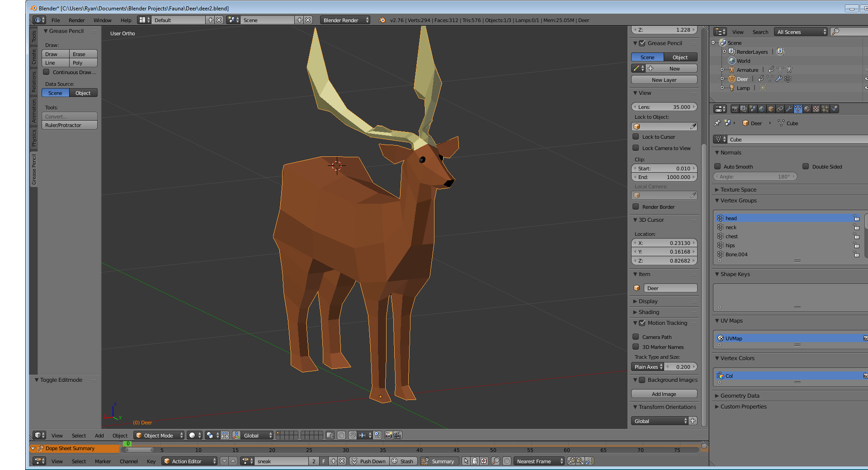The image size is (868, 470).
Task: Enable Lock Camera to View checkbox
Action: pyautogui.click(x=636, y=148)
